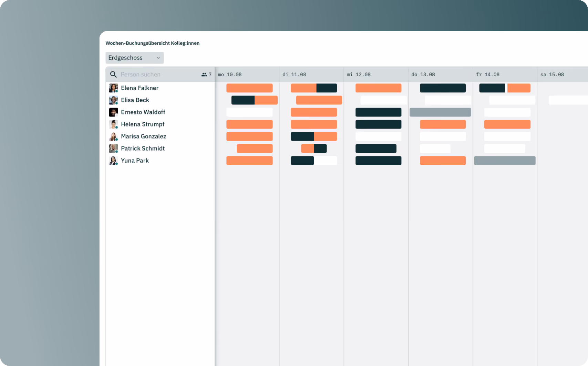588x366 pixels.
Task: Open Patrick Schmidt's Wednesday dark booking
Action: tap(376, 149)
